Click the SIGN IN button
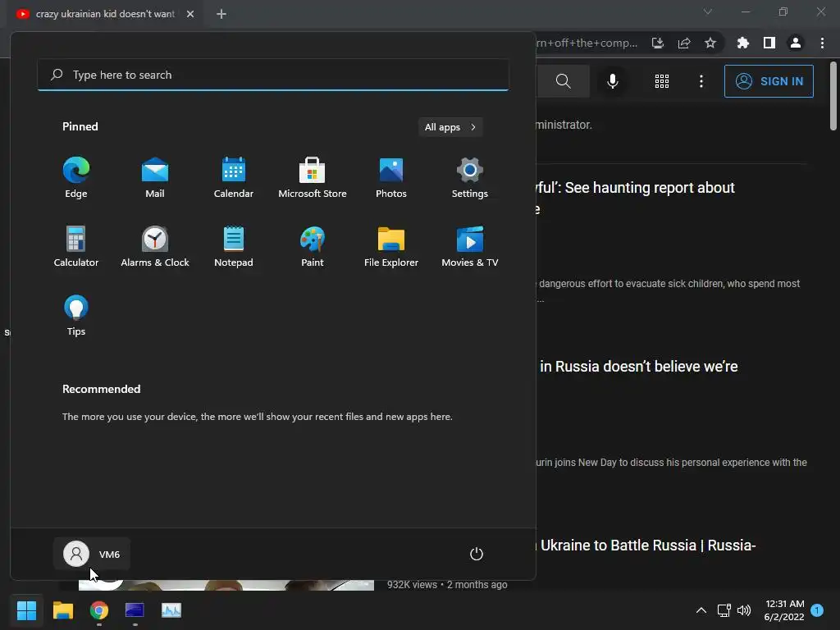Screen dimensions: 840x630 (x=769, y=81)
